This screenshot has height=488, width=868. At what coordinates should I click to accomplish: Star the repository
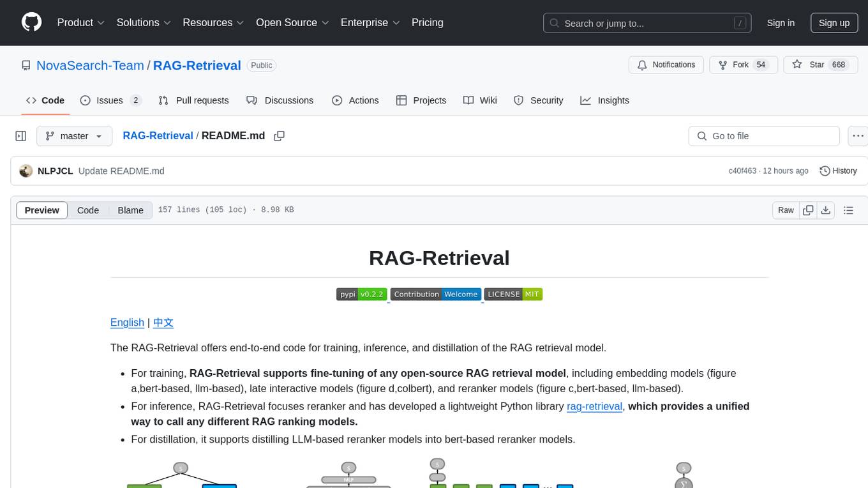[820, 65]
